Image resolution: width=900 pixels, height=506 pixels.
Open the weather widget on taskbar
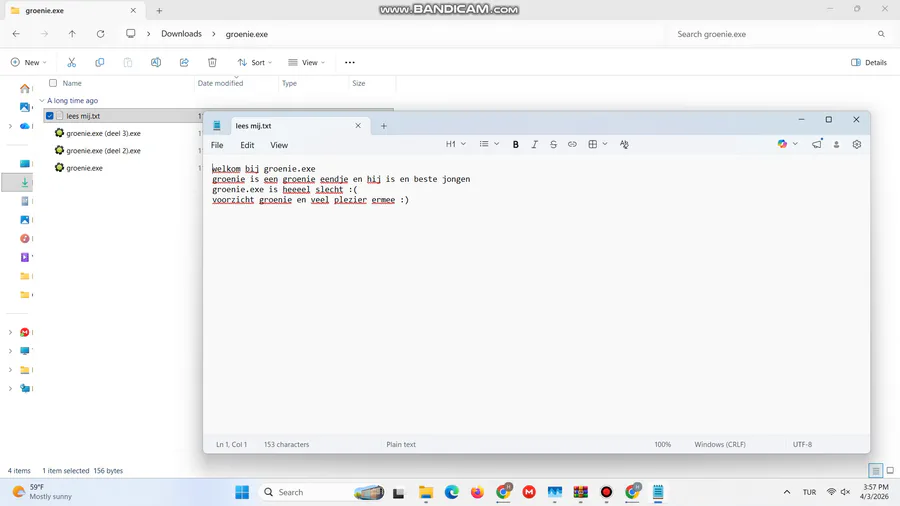click(x=42, y=492)
